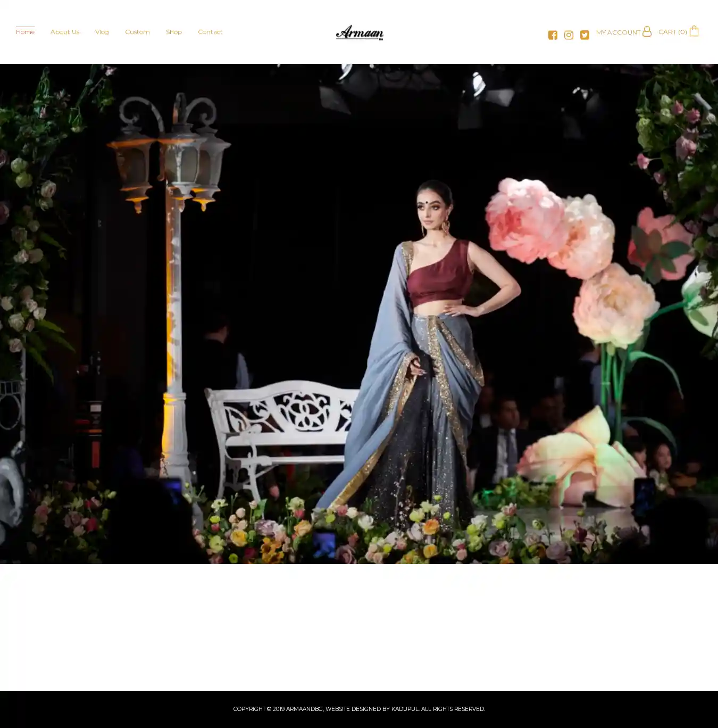Image resolution: width=718 pixels, height=728 pixels.
Task: Open the CART (0) text link
Action: [672, 32]
